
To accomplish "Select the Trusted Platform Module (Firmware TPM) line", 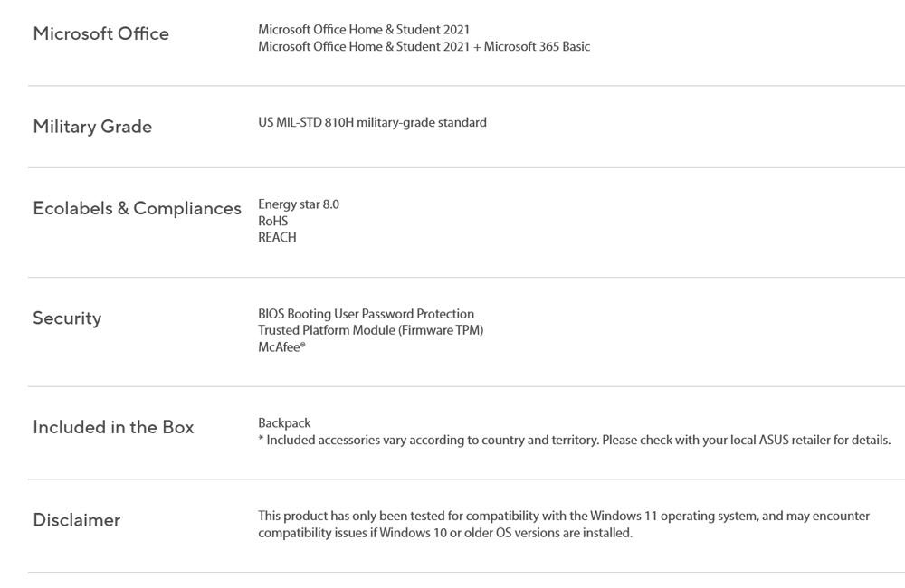I will point(370,330).
